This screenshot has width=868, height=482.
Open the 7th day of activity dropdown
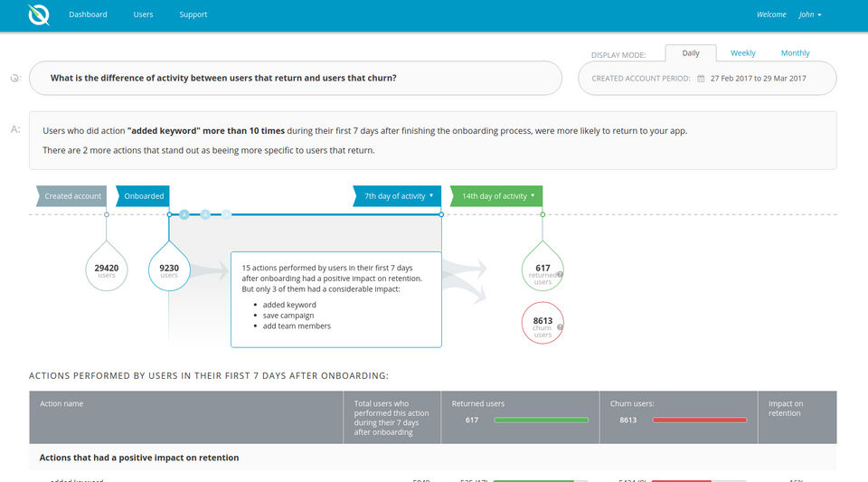(x=398, y=196)
